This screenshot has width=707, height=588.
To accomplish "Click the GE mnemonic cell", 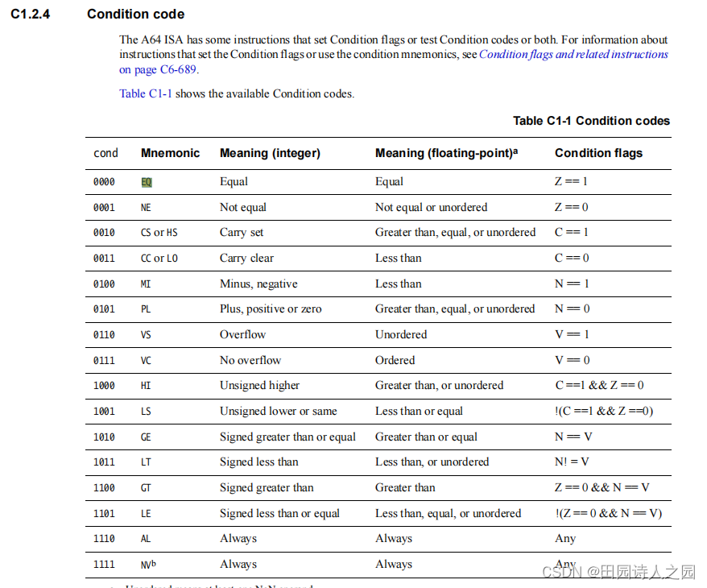I will click(146, 437).
